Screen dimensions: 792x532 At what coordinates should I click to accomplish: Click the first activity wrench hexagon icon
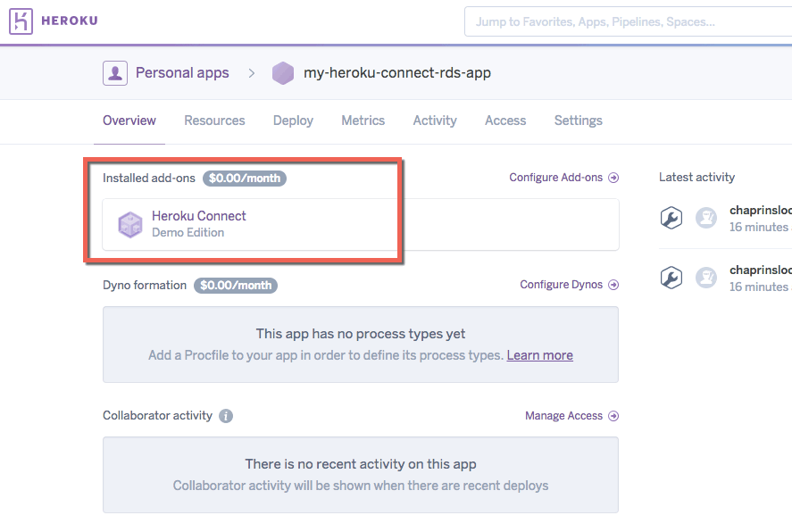(x=671, y=218)
